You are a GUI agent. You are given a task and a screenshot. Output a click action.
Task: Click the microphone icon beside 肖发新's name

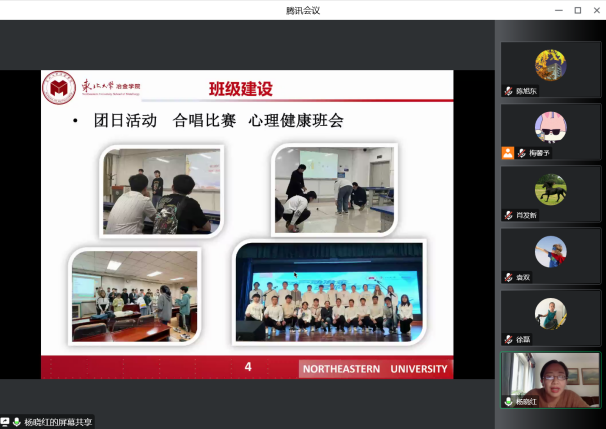(x=509, y=215)
